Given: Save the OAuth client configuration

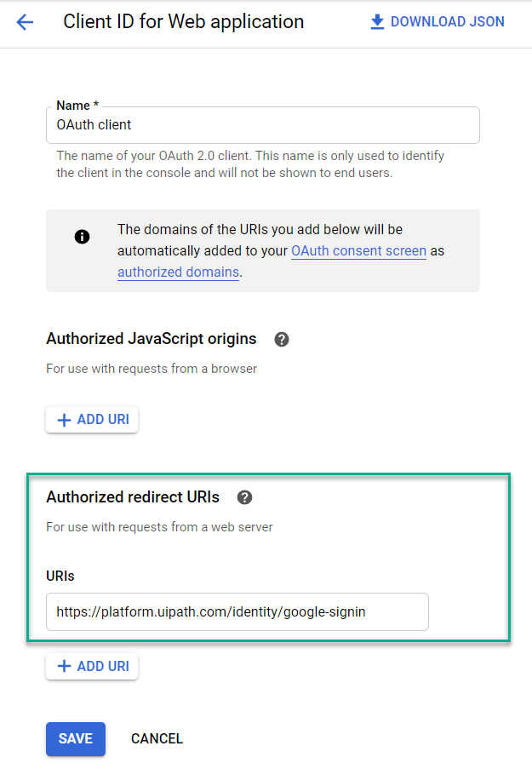Looking at the screenshot, I should pyautogui.click(x=75, y=739).
